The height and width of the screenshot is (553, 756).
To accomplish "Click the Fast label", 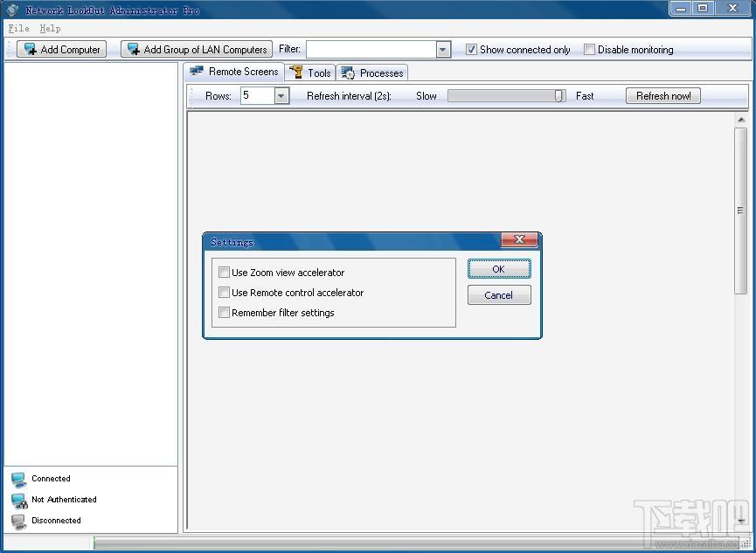I will [x=585, y=96].
